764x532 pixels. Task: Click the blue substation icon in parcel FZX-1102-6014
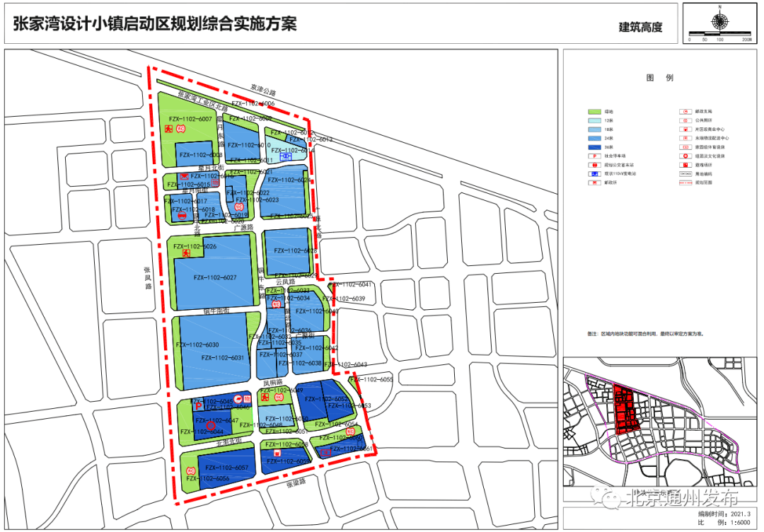[x=286, y=156]
